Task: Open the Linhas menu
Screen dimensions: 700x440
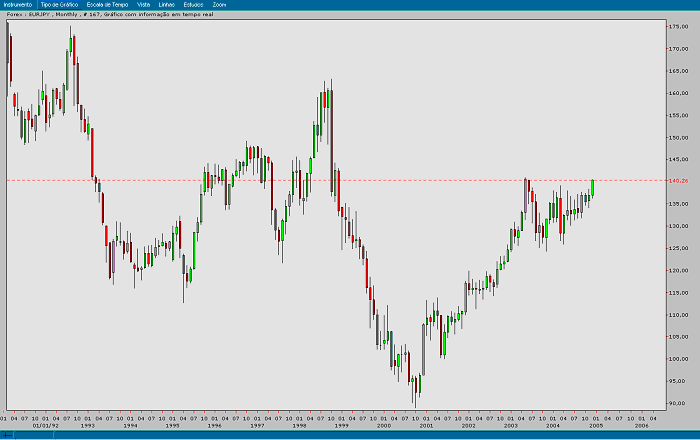Action: [x=167, y=4]
